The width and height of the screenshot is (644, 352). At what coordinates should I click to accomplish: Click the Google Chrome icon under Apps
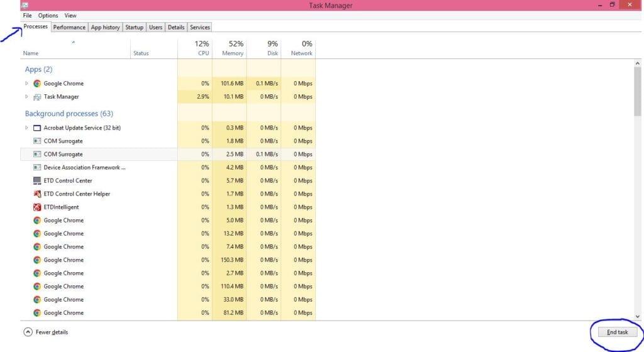pyautogui.click(x=37, y=83)
